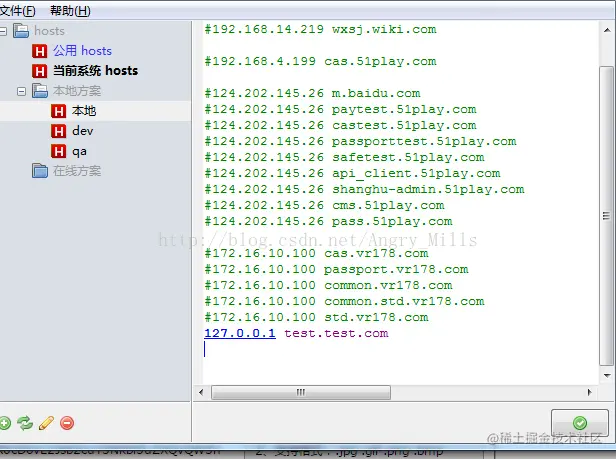Click the 127.0.0.1 IP address link
616x459 pixels.
pyautogui.click(x=240, y=333)
